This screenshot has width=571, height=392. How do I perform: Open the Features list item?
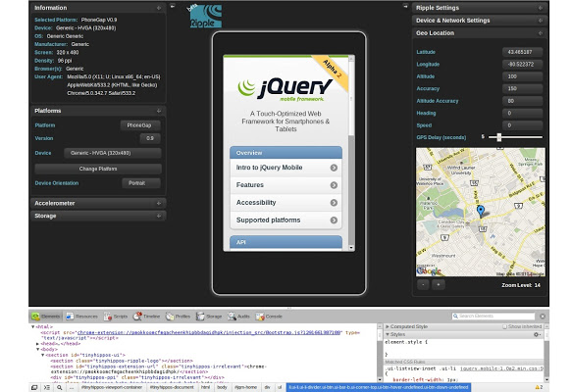285,185
